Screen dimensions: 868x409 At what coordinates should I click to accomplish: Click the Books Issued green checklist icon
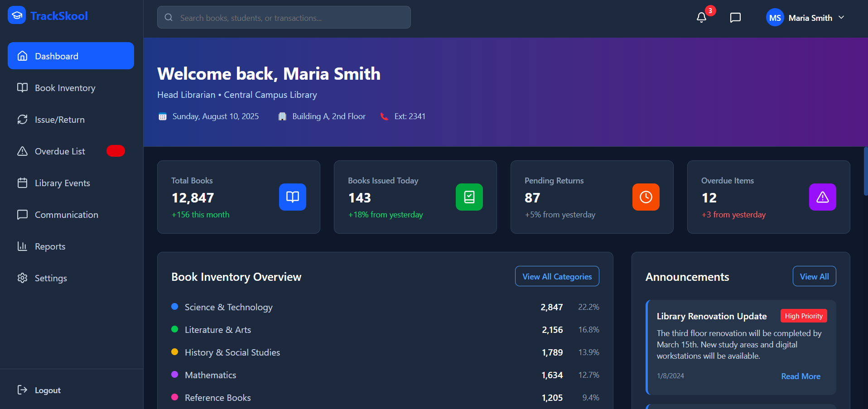(x=469, y=197)
